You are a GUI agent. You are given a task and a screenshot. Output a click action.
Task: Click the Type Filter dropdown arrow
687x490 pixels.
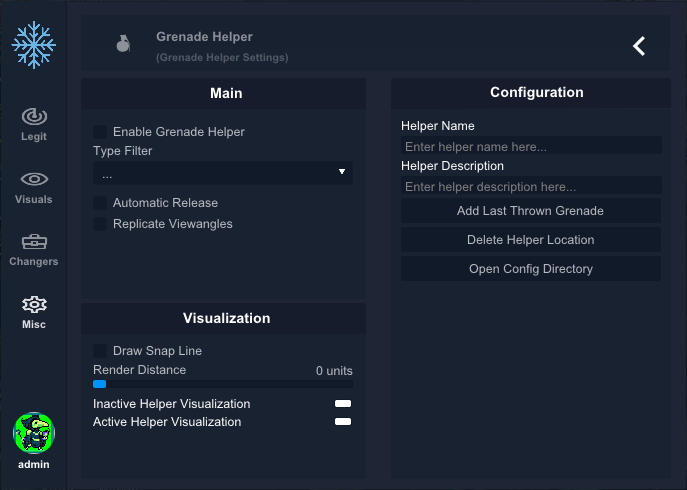point(342,172)
